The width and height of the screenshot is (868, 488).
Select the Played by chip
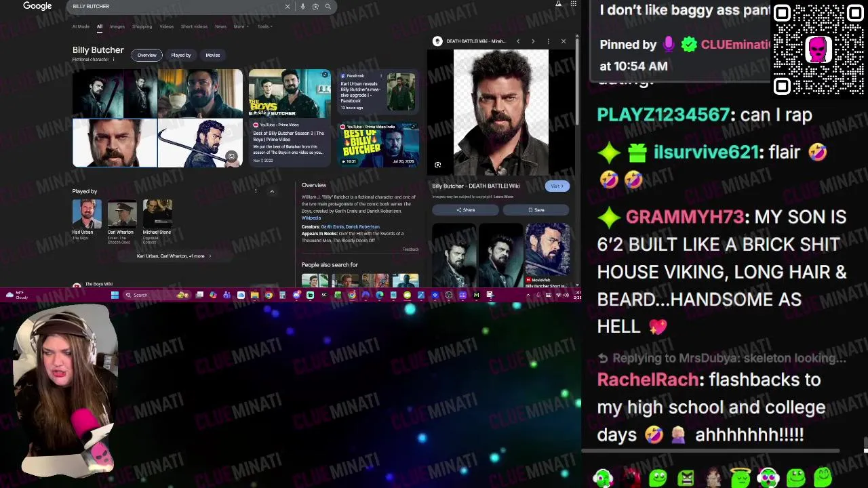181,55
